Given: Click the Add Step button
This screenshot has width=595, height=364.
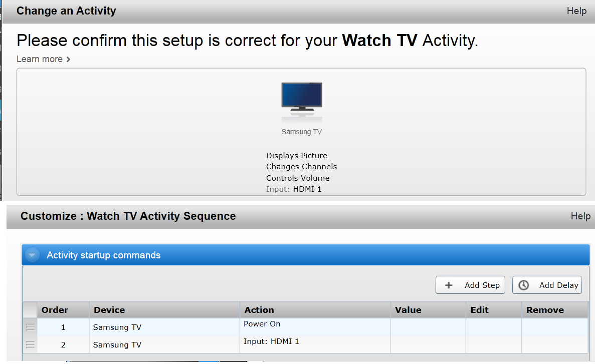Looking at the screenshot, I should [470, 285].
